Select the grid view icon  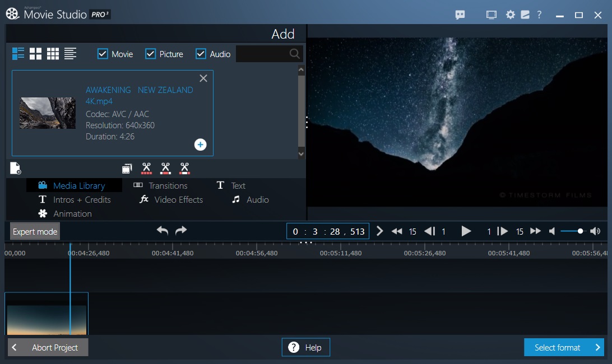[x=53, y=53]
